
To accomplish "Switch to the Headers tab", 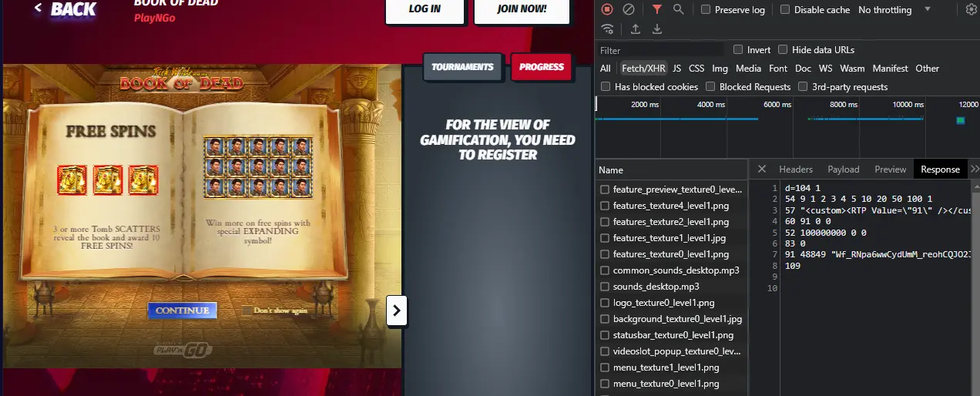I will click(x=796, y=169).
